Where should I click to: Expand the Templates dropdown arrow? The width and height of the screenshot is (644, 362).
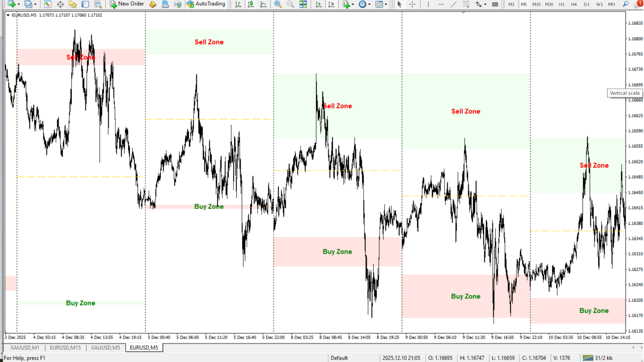click(386, 4)
